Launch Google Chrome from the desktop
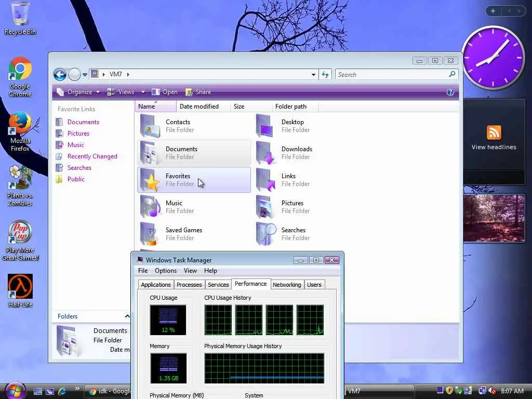The image size is (532, 399). [20, 77]
